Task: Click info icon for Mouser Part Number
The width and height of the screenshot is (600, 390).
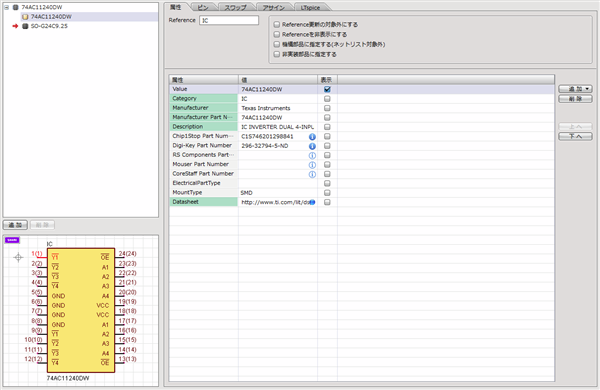Action: 312,165
